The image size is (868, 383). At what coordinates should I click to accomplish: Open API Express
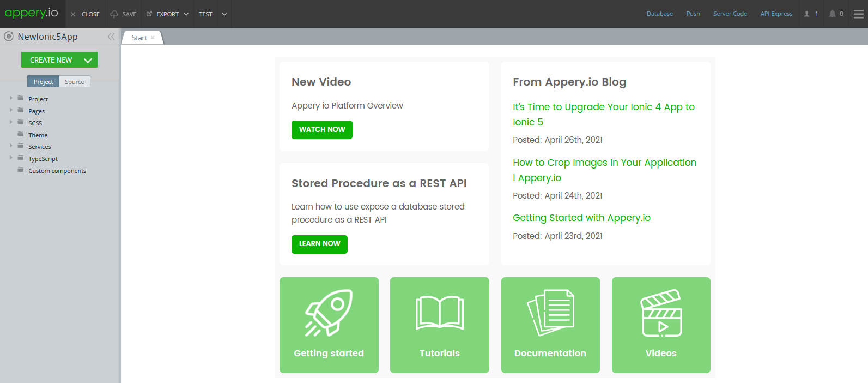(x=776, y=14)
